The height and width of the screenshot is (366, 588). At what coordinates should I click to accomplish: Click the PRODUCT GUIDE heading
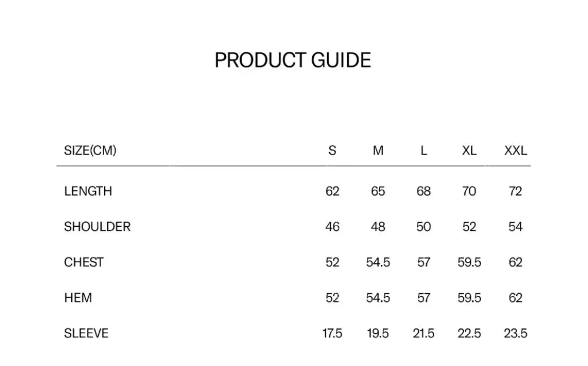coord(293,61)
